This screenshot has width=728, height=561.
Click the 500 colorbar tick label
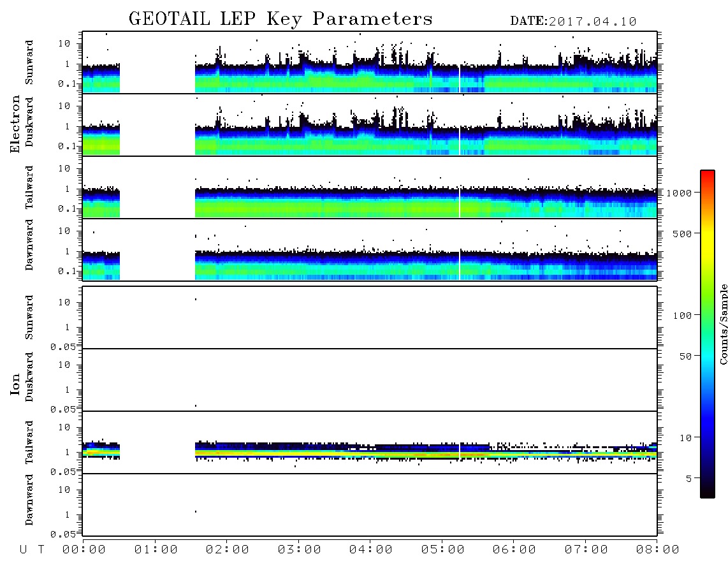pyautogui.click(x=682, y=233)
